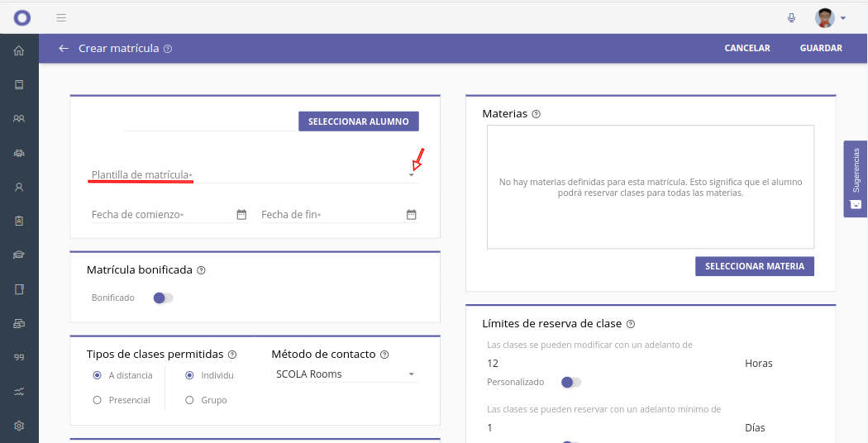Open help icon for Método de contacto

384,355
